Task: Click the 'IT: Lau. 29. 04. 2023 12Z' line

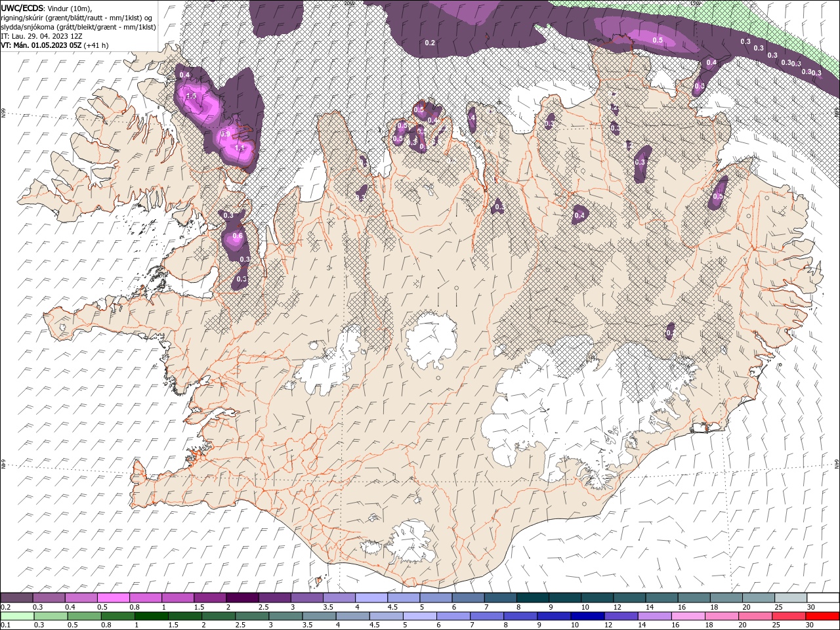Action: [x=42, y=36]
